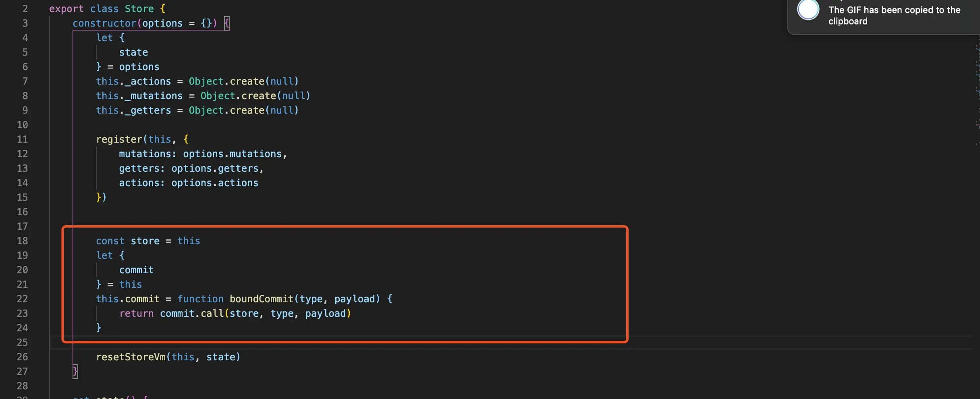Click 'const store' declaration on line 18
The width and height of the screenshot is (980, 399).
point(128,241)
